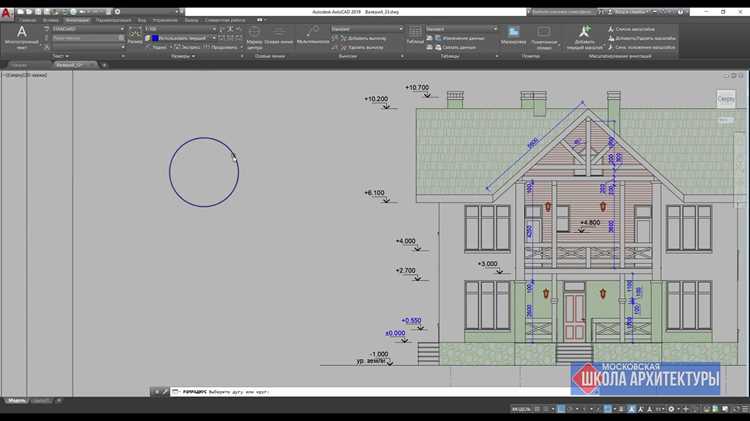Click Удалить выноску button

[362, 47]
